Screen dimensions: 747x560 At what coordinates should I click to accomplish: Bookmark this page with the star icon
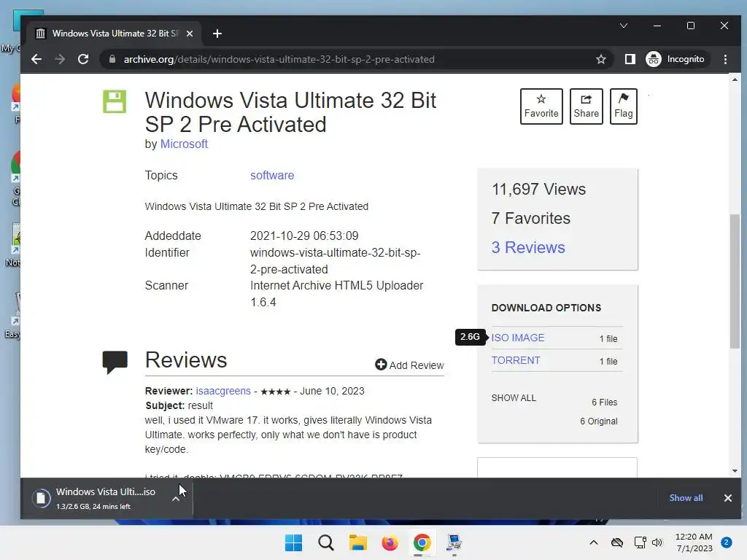click(x=601, y=59)
